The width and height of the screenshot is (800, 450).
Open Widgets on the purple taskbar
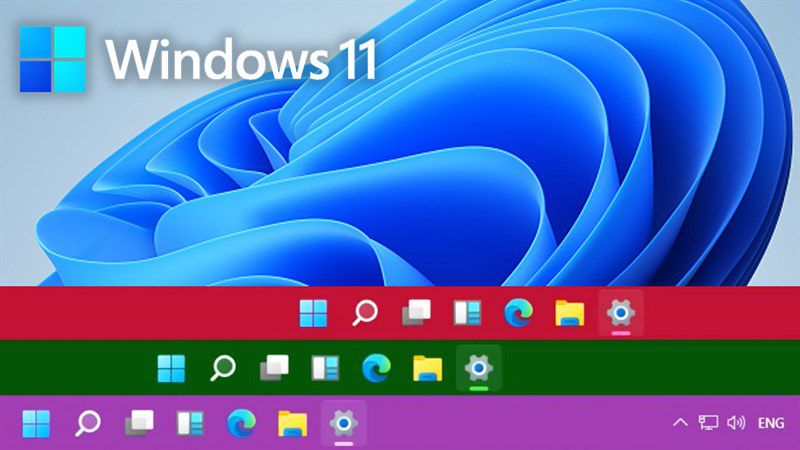(x=190, y=423)
